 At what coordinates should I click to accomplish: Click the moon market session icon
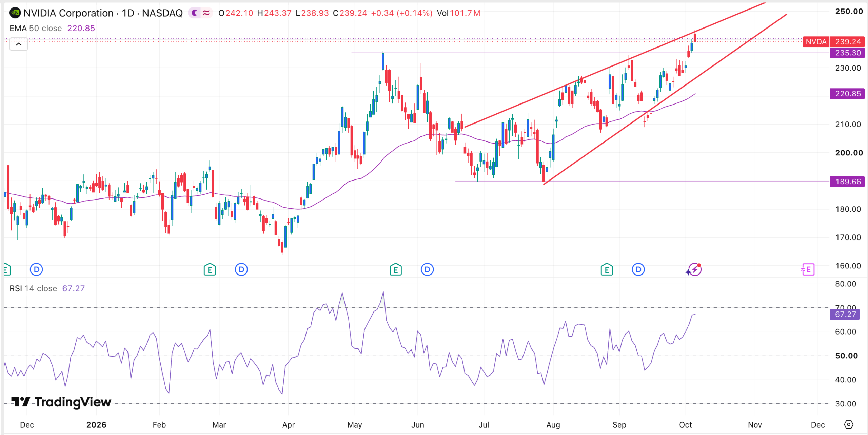pyautogui.click(x=195, y=13)
